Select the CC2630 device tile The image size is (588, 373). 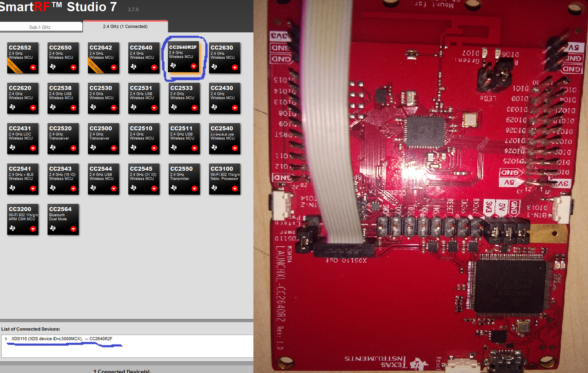pyautogui.click(x=225, y=58)
